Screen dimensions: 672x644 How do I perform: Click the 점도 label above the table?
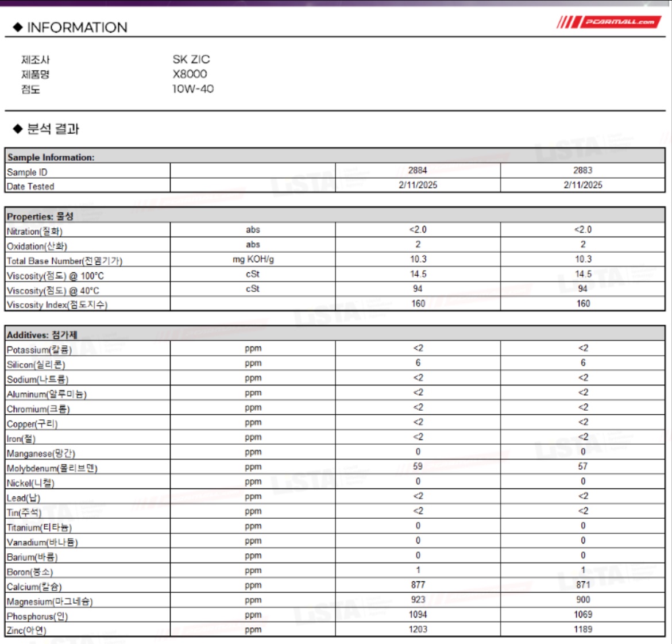tap(31, 89)
